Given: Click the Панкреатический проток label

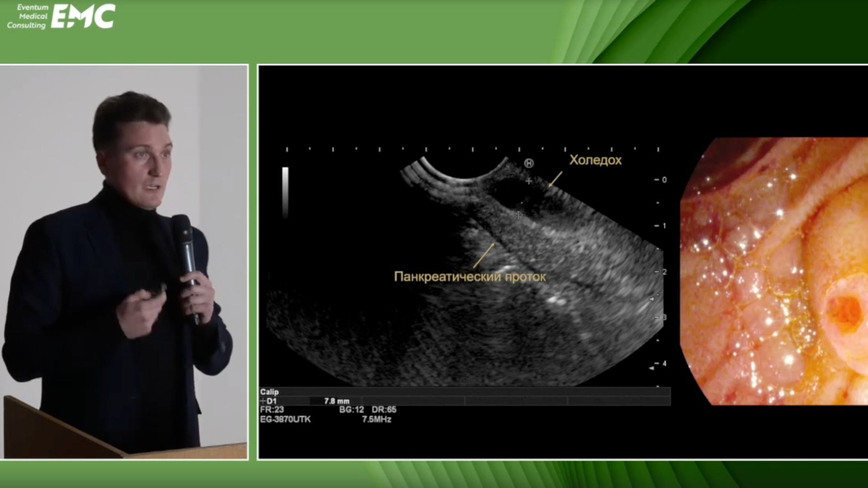Looking at the screenshot, I should click(470, 277).
